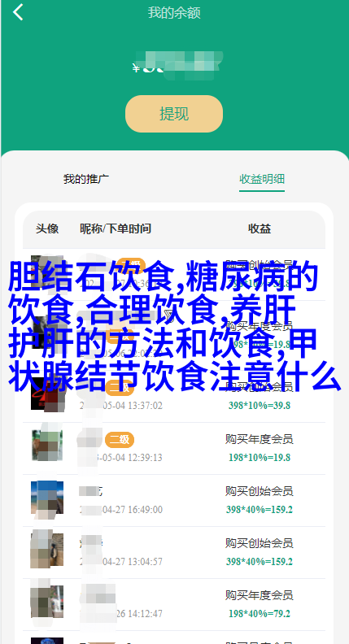Image resolution: width=349 pixels, height=644 pixels.
Task: Click 购买年度会员 in the 12:39:13 row
Action: 259,439
